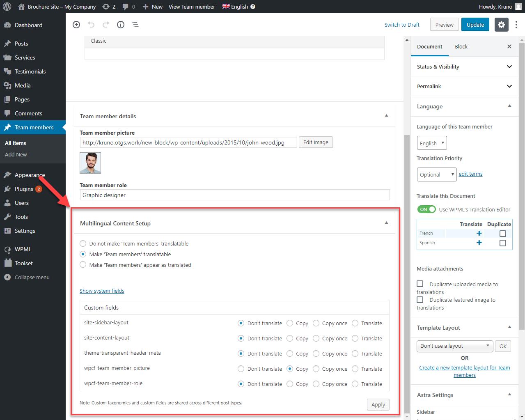Click the Add block plus icon
The height and width of the screenshot is (420, 525).
tap(76, 25)
